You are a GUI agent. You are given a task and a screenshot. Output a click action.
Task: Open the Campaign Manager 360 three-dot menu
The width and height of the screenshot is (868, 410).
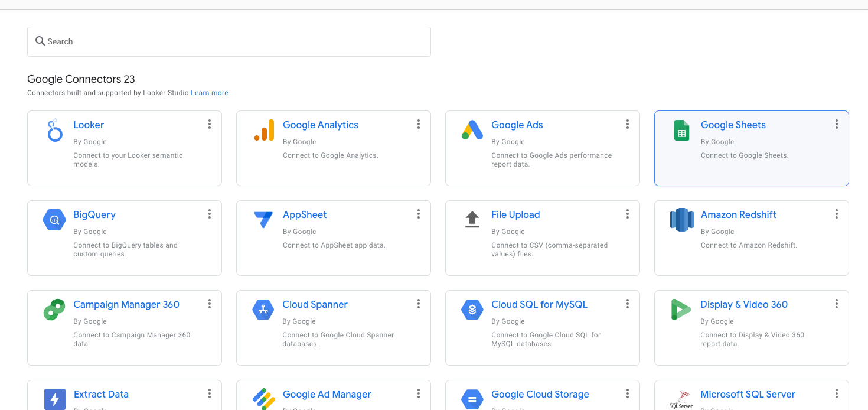pyautogui.click(x=209, y=304)
